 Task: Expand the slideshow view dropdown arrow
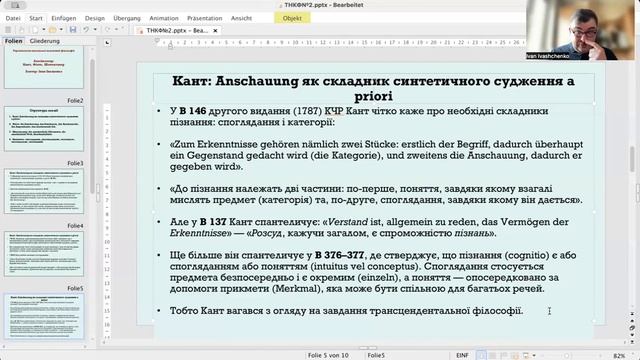pos(533,356)
